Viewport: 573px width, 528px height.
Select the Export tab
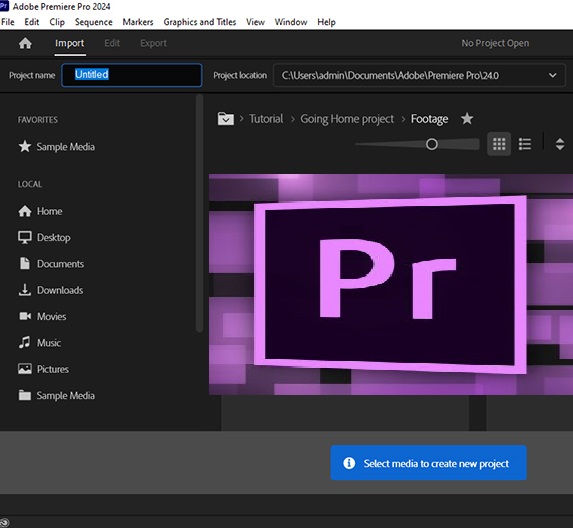[x=153, y=43]
